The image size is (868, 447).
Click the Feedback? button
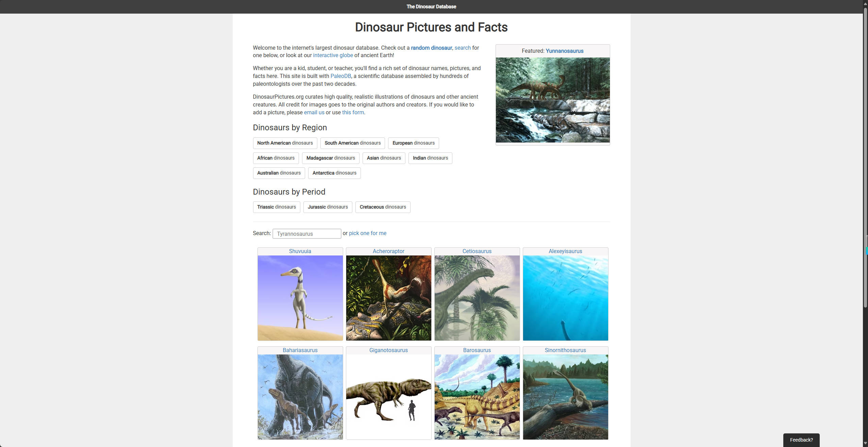802,440
